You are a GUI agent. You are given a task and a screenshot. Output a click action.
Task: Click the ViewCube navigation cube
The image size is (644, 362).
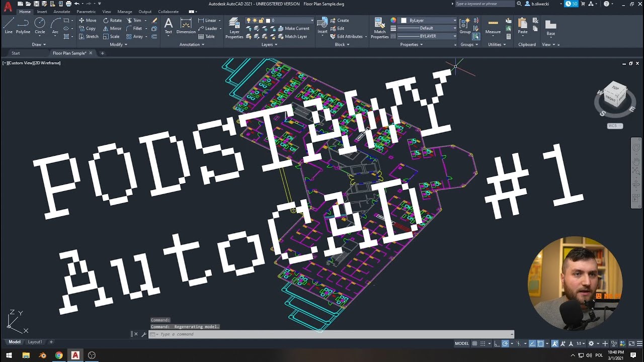[615, 96]
